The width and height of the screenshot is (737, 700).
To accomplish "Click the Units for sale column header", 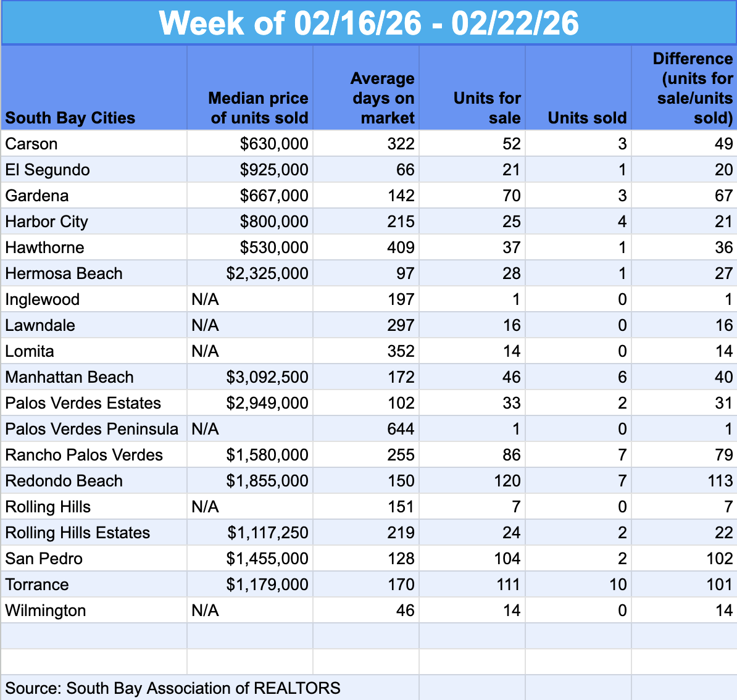I will (486, 107).
